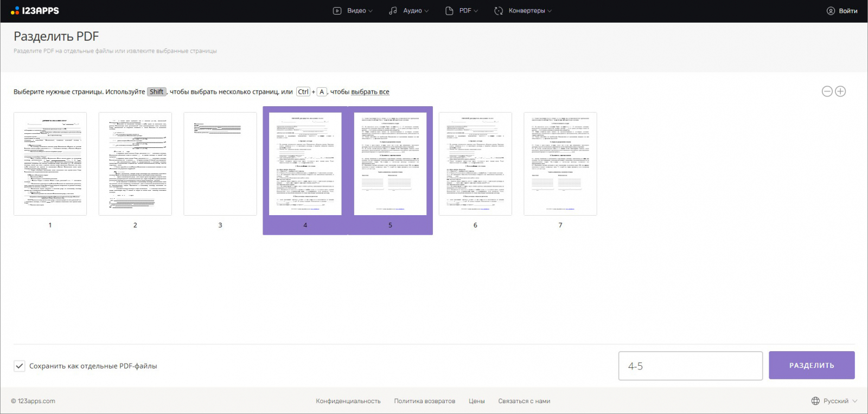
Task: Open the Политика возвратов footer link
Action: pos(425,401)
